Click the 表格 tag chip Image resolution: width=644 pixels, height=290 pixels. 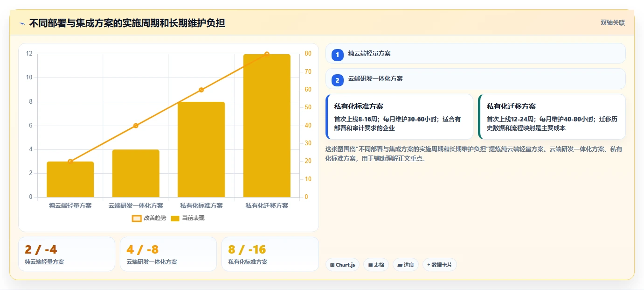pyautogui.click(x=376, y=265)
